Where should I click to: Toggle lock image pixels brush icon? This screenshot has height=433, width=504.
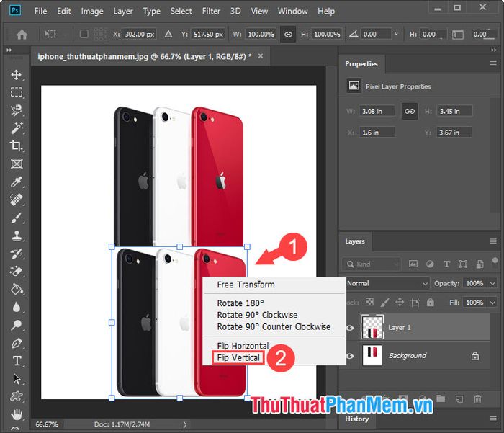(x=384, y=302)
